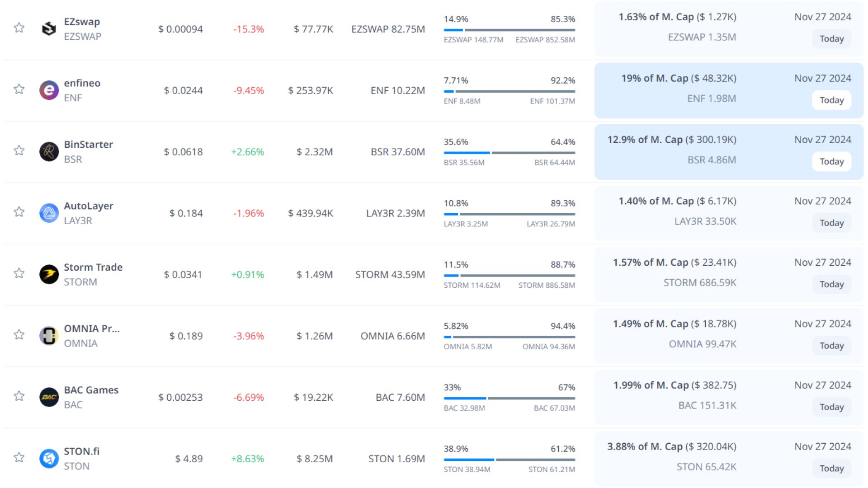Image resolution: width=868 pixels, height=488 pixels.
Task: Click STON.fi's unlocked supply progress bar
Action: [469, 460]
